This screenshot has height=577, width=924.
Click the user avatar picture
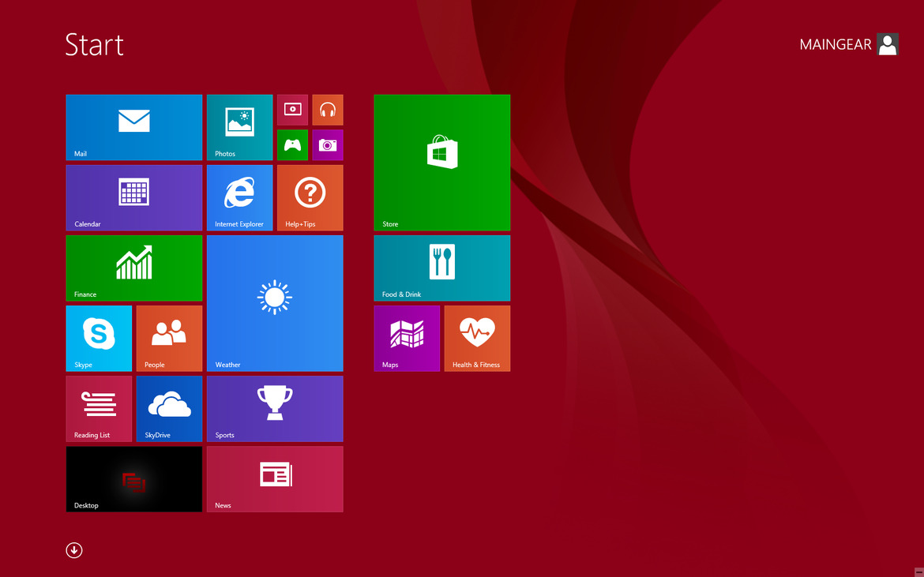click(888, 44)
